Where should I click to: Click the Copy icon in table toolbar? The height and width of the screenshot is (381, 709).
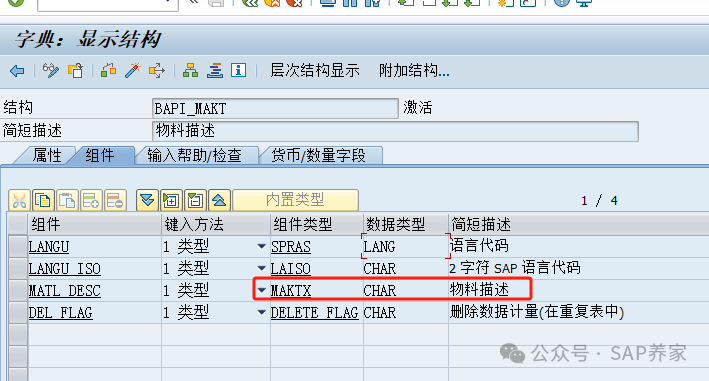(43, 200)
